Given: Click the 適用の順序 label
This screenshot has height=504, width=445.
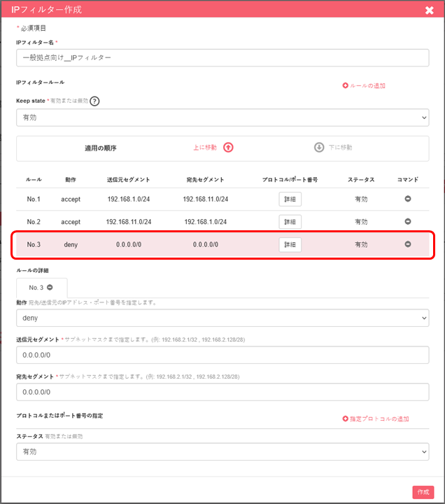Looking at the screenshot, I should point(101,148).
